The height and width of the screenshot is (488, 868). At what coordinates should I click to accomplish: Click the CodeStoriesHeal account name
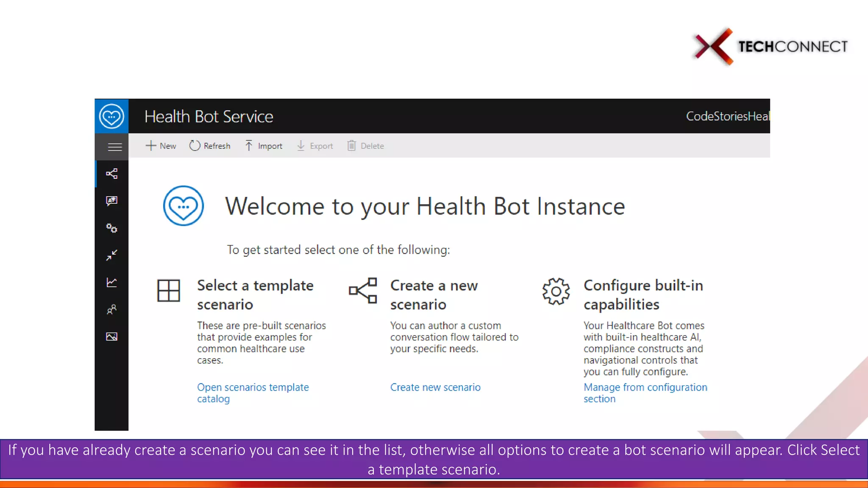click(727, 116)
